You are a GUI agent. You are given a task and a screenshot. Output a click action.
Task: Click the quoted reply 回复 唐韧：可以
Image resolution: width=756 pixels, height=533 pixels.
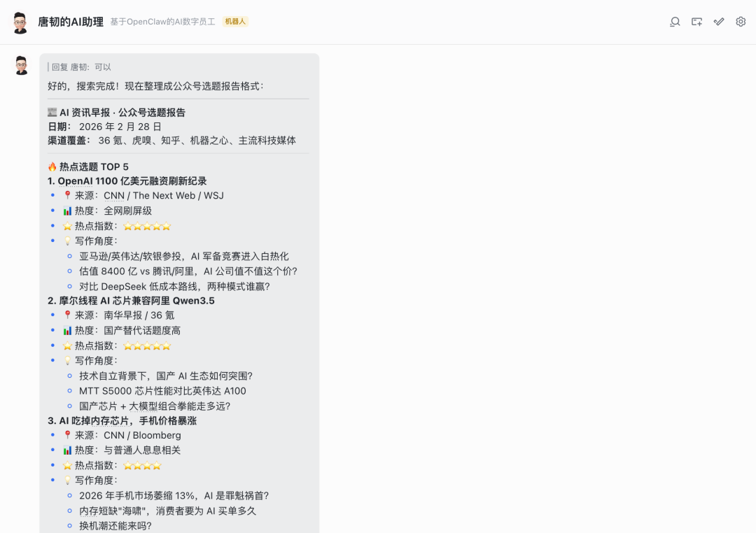tap(80, 67)
